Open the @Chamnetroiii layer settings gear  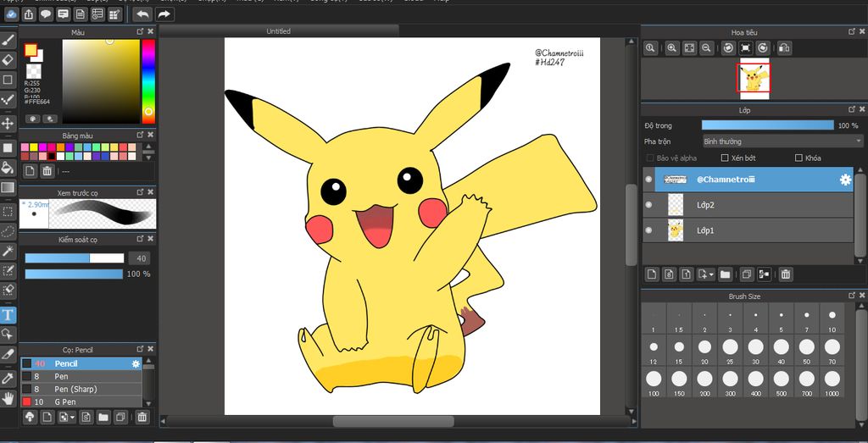click(845, 180)
